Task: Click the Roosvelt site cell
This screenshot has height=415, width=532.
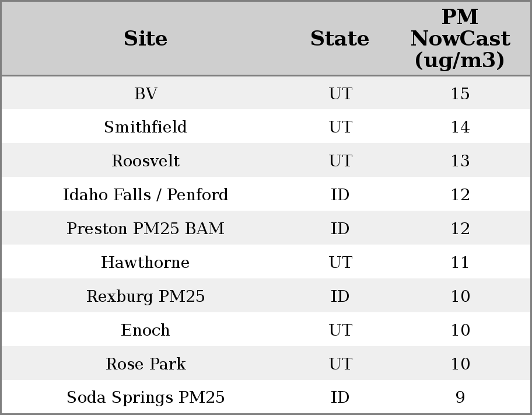Action: [x=145, y=161]
